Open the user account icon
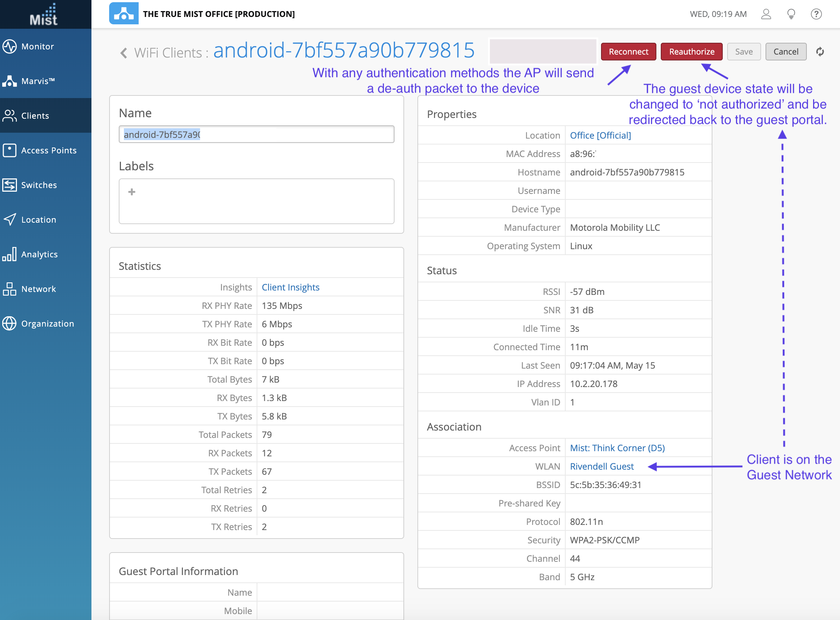Image resolution: width=840 pixels, height=620 pixels. (766, 14)
